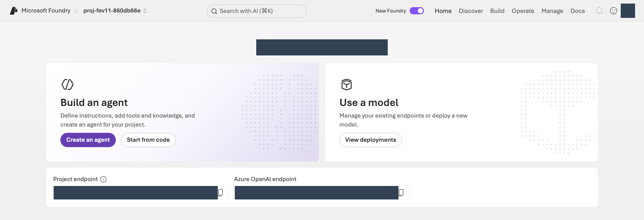Click the feedback smiley face icon

pyautogui.click(x=614, y=11)
